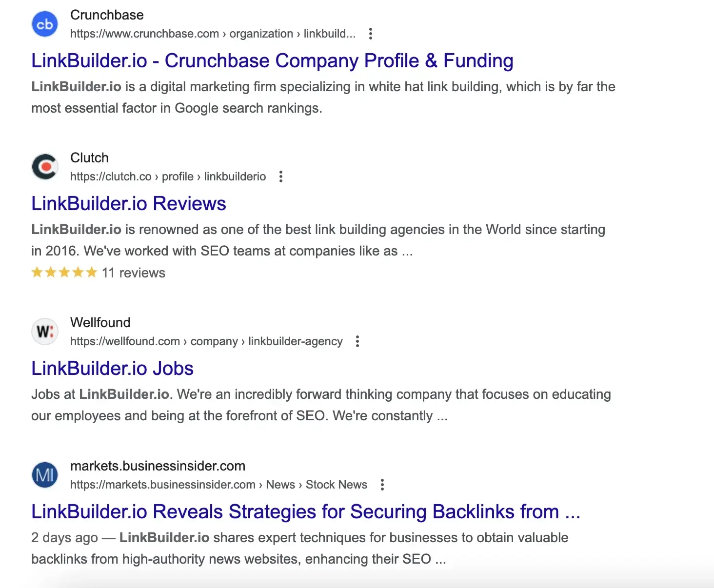Click the wellfound.com company URL breadcrumb
Viewport: 714px width, 588px height.
[x=206, y=341]
